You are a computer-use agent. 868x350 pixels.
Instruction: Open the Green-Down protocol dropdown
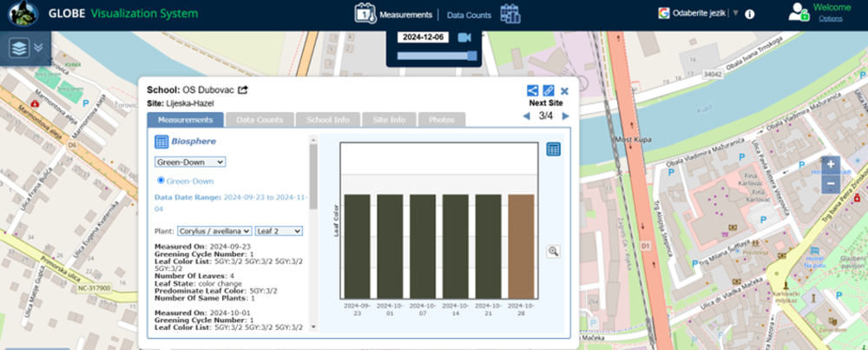tap(190, 162)
